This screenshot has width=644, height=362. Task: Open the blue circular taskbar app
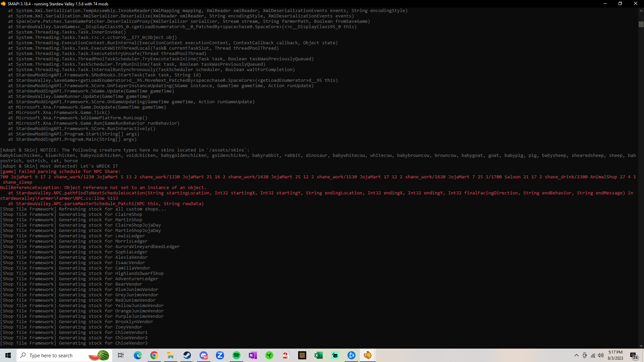pos(352,355)
